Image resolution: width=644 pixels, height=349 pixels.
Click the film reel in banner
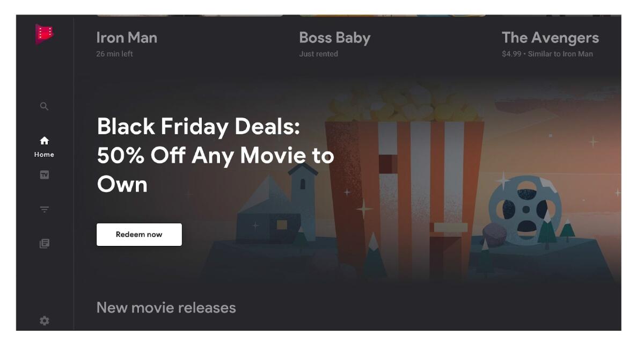pyautogui.click(x=526, y=208)
